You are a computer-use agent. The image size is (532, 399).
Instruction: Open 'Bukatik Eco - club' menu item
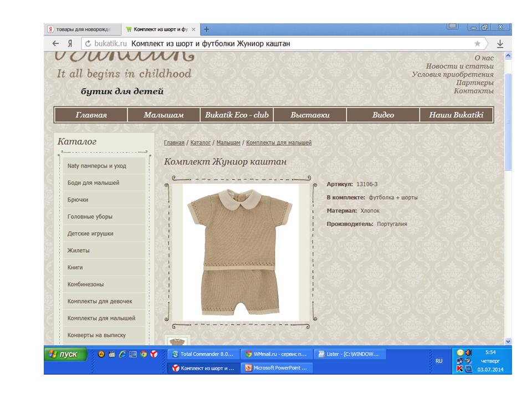[237, 115]
